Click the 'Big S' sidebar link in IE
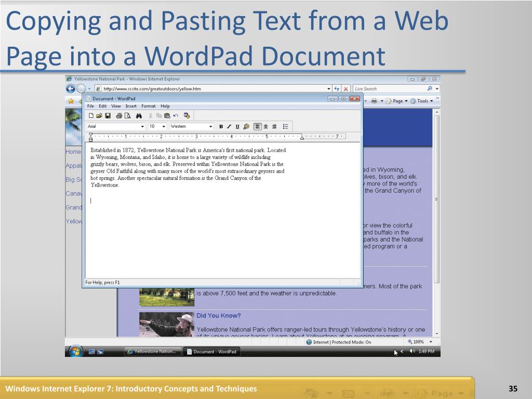 point(74,179)
